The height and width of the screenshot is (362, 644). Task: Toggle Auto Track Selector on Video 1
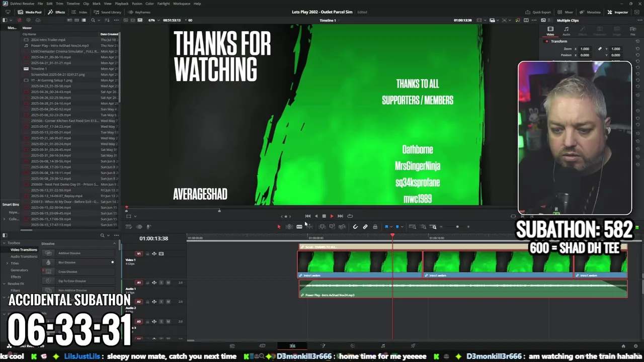pyautogui.click(x=154, y=254)
